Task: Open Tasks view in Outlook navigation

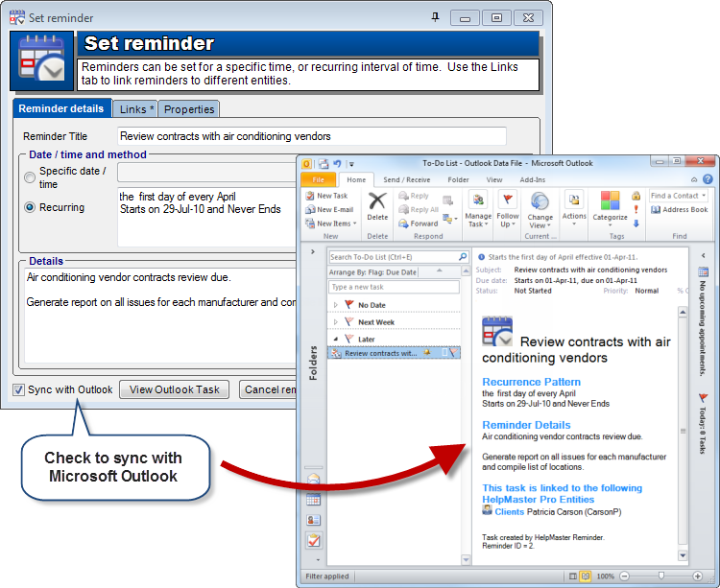Action: [x=314, y=541]
